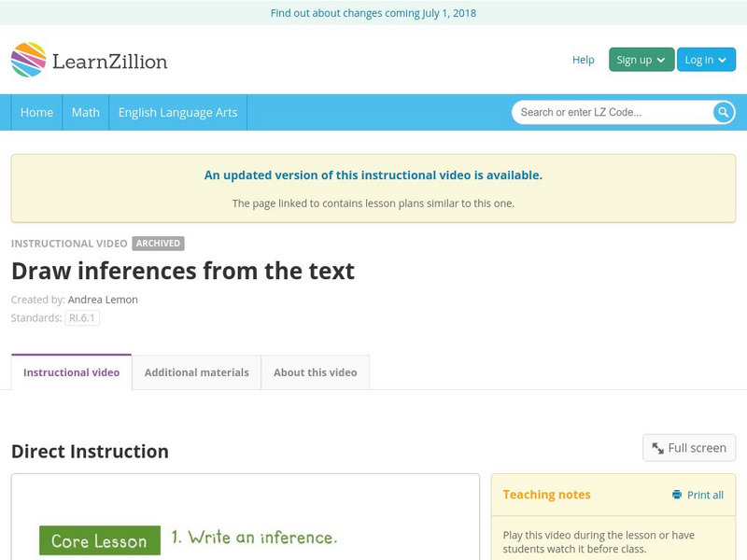
Task: Select Math in the navigation bar
Action: click(x=85, y=112)
